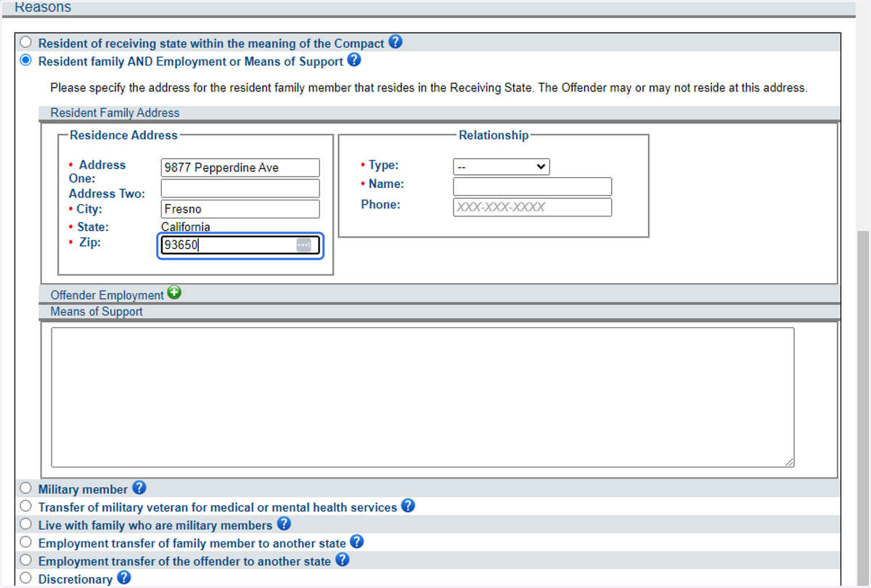Click the Residence Address legend text
Image resolution: width=871 pixels, height=588 pixels.
click(123, 135)
